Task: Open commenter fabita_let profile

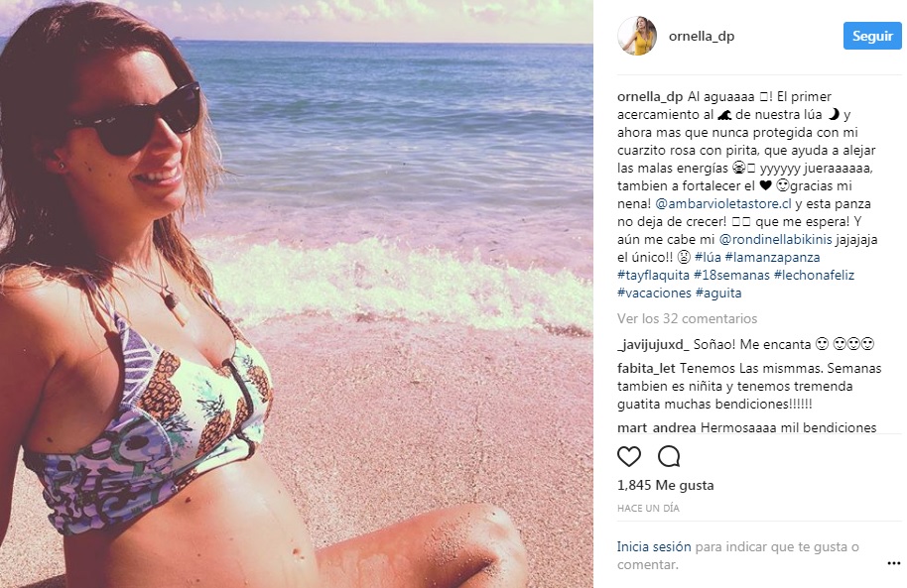Action: coord(646,368)
